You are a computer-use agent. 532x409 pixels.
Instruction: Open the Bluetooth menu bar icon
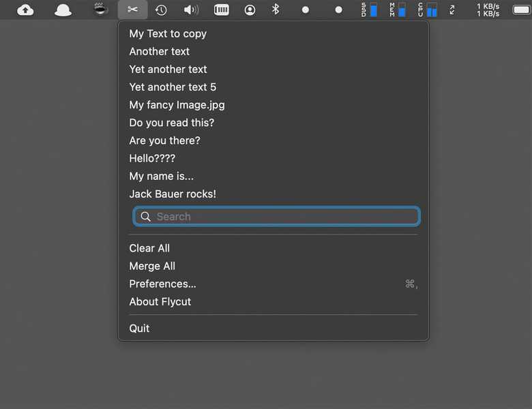pyautogui.click(x=276, y=10)
